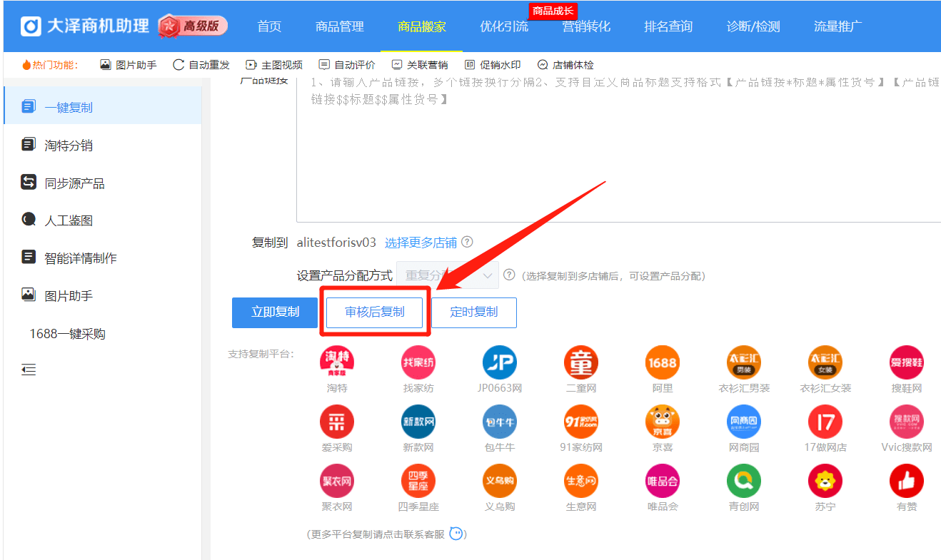Click the help icon beside the allocation dropdown
Screen dimensions: 941x560
click(x=509, y=275)
